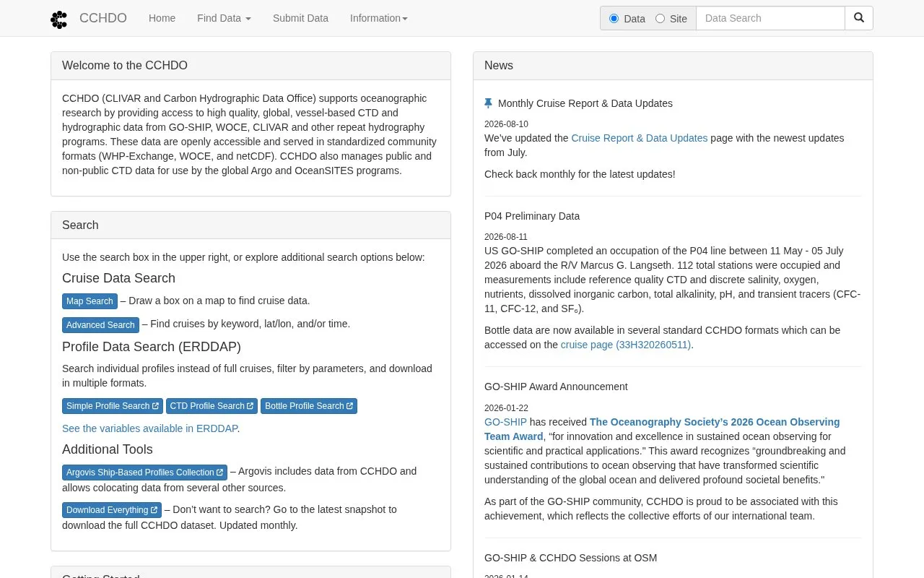The image size is (924, 578).
Task: Click the 'Additional Tools' heading
Action: (x=108, y=449)
